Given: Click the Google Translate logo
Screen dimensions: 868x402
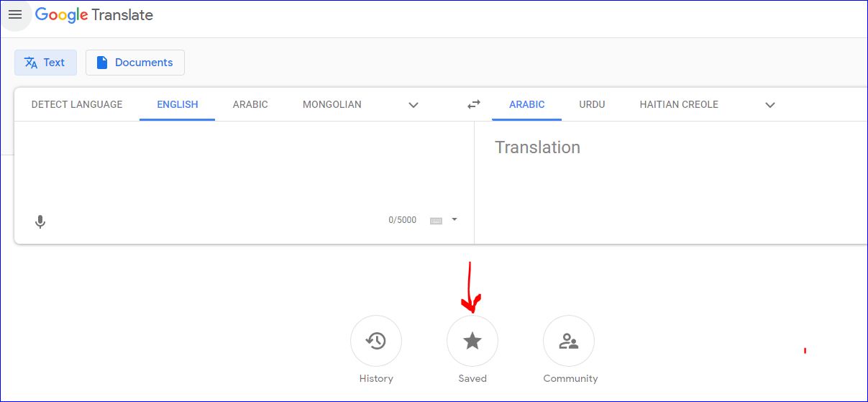Looking at the screenshot, I should (x=94, y=15).
